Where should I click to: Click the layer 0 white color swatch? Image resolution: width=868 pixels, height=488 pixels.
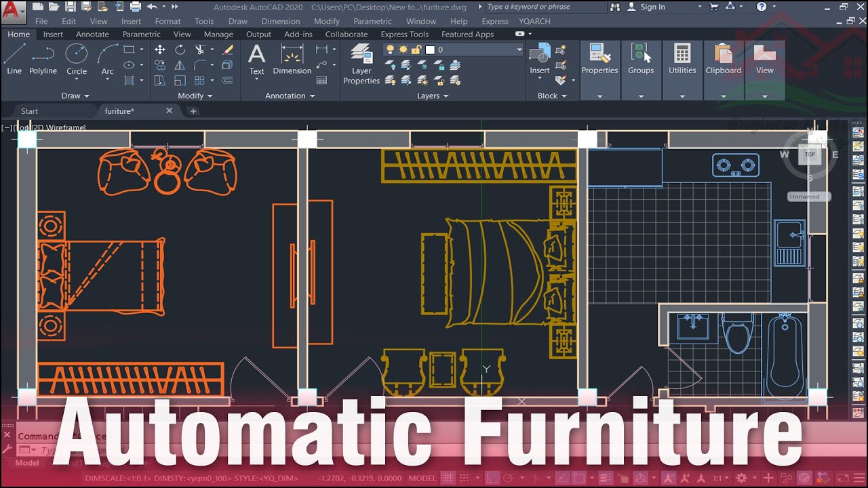point(429,49)
